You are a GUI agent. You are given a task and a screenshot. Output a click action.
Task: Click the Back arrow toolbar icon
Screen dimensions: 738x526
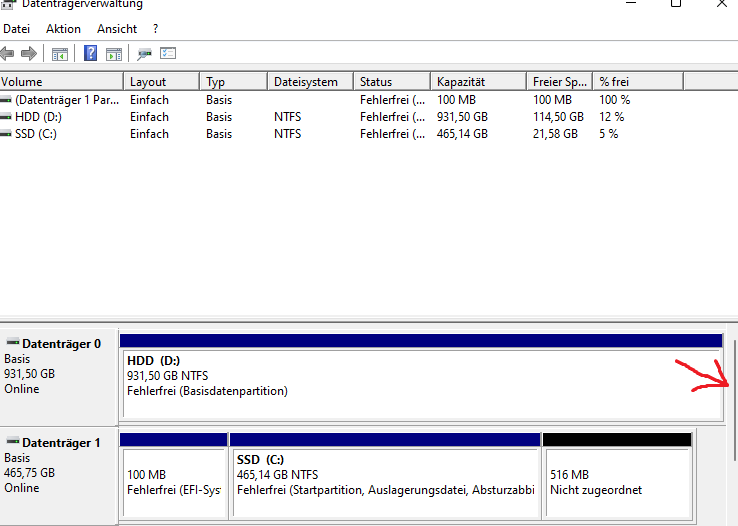pyautogui.click(x=7, y=53)
